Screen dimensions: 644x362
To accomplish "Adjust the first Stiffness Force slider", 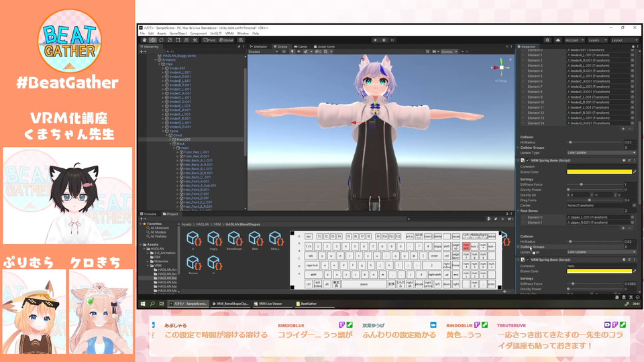I will [595, 184].
